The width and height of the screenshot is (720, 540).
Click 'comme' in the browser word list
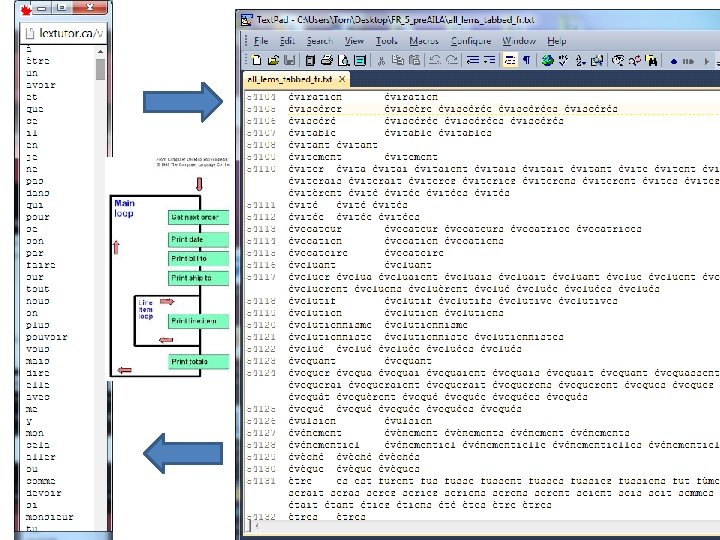(x=41, y=481)
